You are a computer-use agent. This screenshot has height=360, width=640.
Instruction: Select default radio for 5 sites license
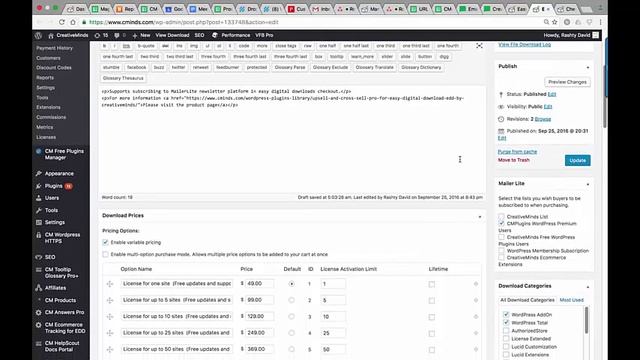coord(291,300)
